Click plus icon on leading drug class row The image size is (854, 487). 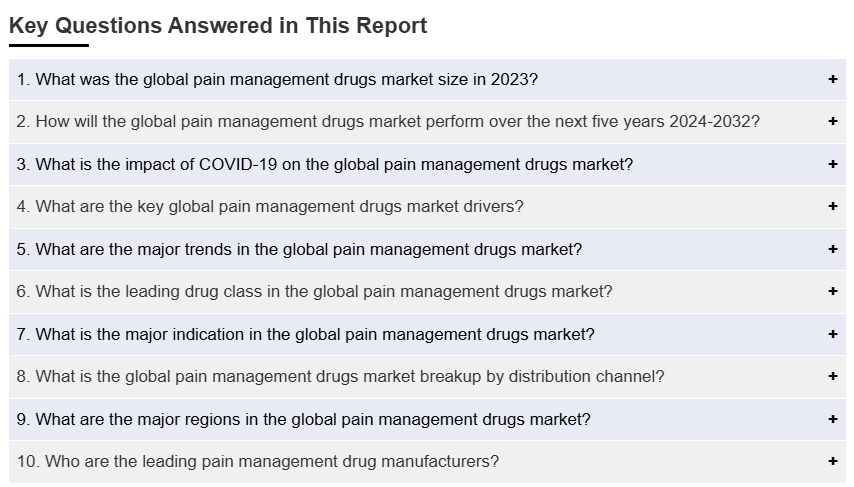(832, 292)
